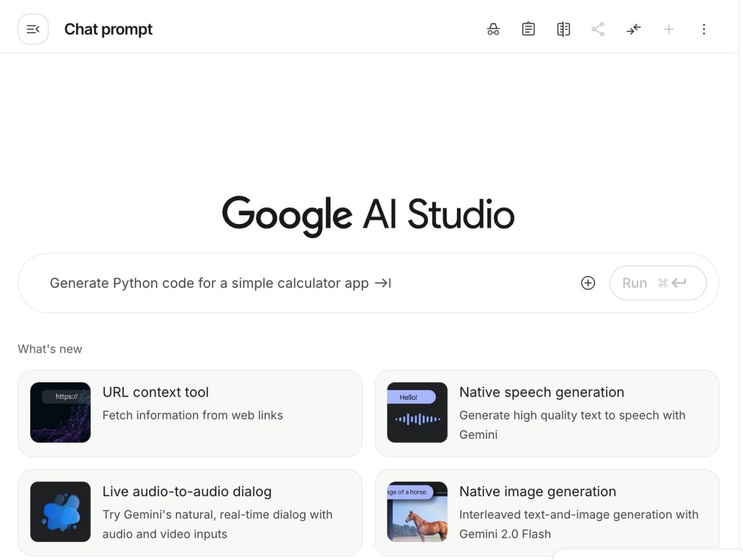Open the three-dot more options menu

tap(703, 29)
